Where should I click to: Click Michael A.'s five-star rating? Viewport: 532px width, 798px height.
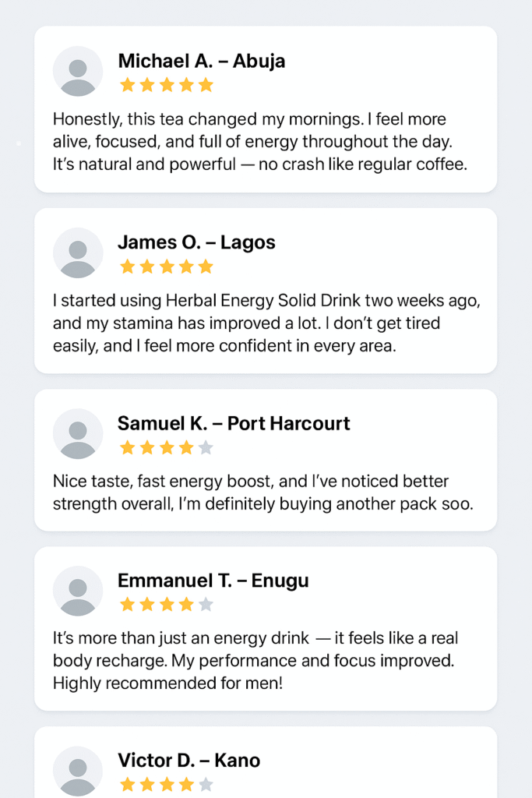click(166, 85)
